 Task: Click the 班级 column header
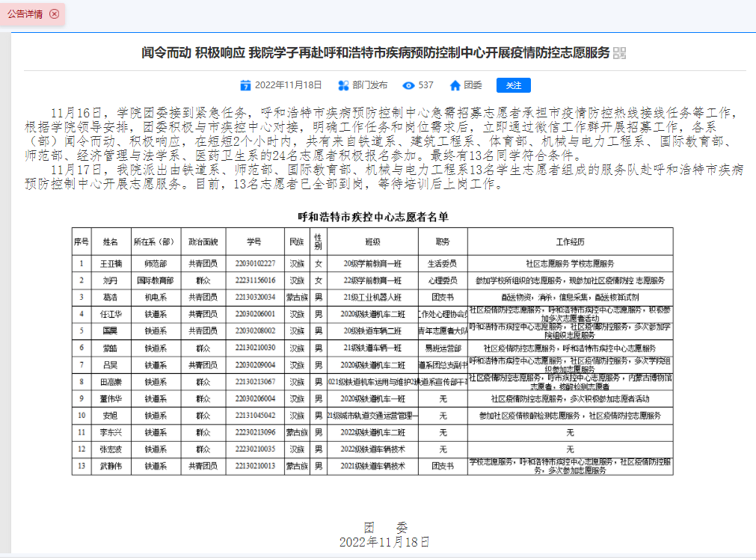(372, 242)
